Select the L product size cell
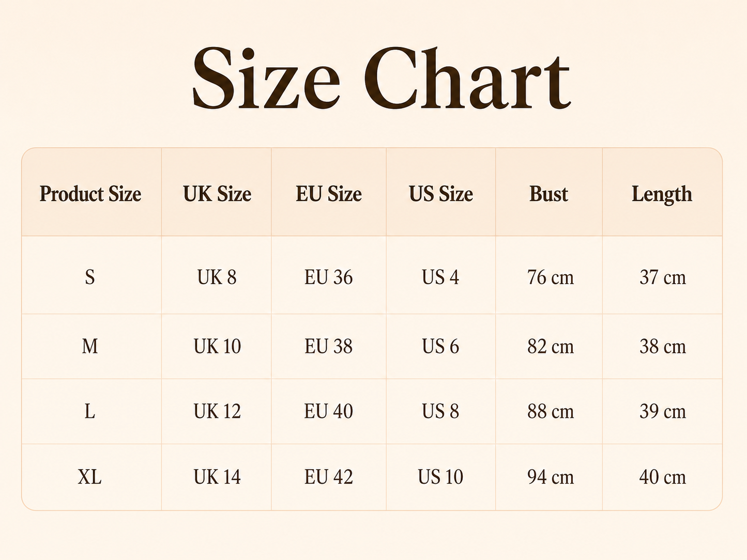This screenshot has height=560, width=747. (90, 411)
